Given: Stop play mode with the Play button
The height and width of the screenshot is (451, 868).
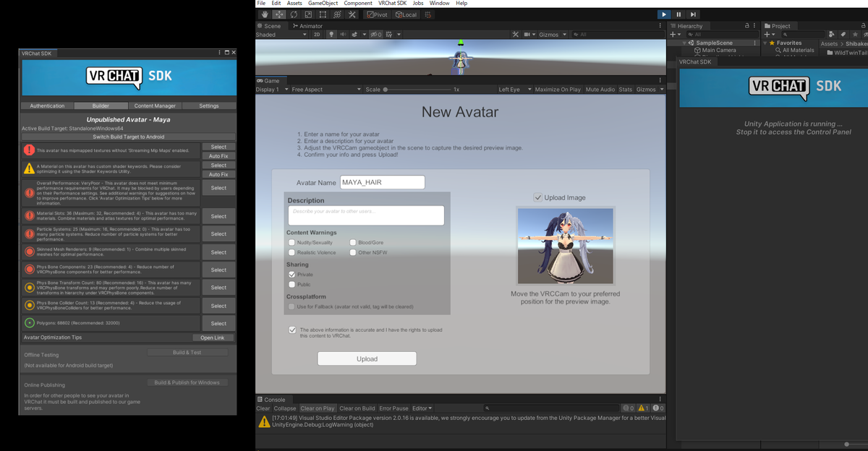Looking at the screenshot, I should click(664, 14).
